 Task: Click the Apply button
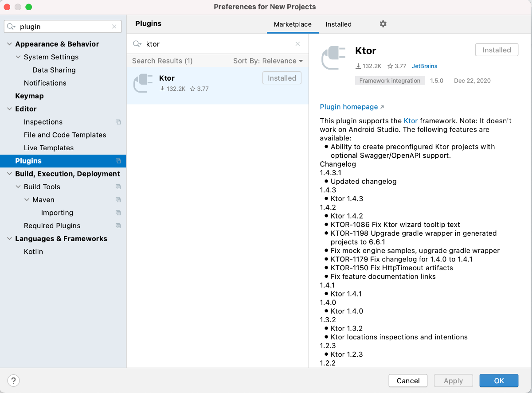tap(453, 381)
